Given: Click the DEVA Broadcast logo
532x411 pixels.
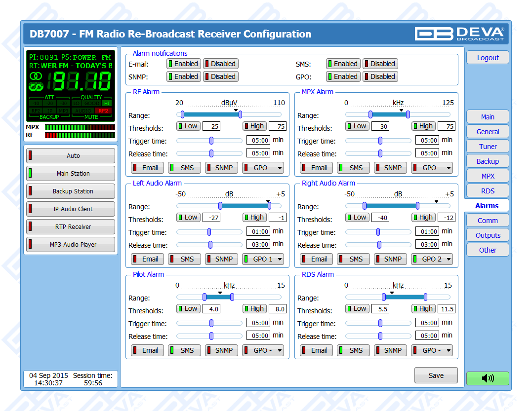Looking at the screenshot, I should pyautogui.click(x=459, y=34).
